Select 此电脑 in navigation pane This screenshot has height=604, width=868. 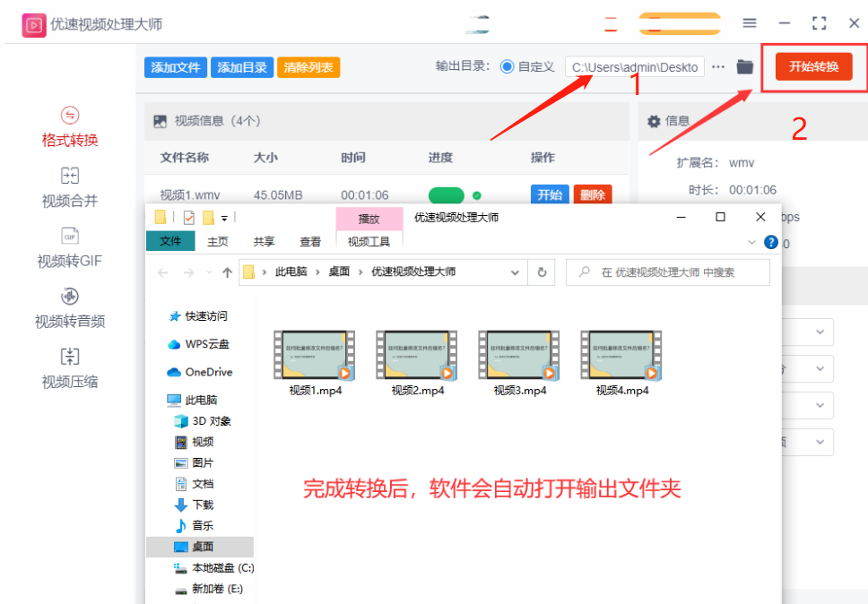(192, 400)
